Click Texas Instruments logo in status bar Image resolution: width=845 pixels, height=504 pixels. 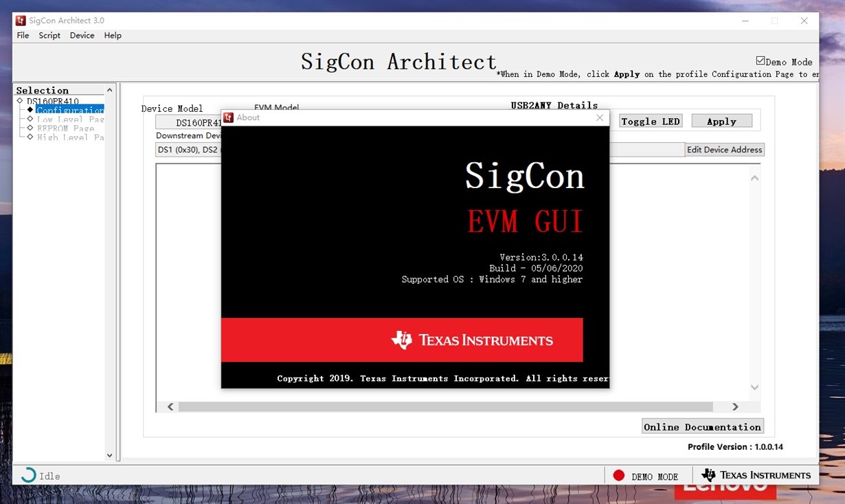(x=756, y=475)
